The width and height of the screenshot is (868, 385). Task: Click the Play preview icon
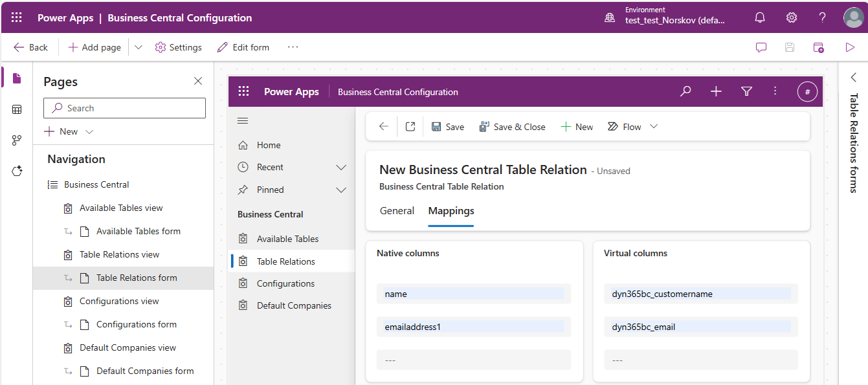pyautogui.click(x=850, y=47)
